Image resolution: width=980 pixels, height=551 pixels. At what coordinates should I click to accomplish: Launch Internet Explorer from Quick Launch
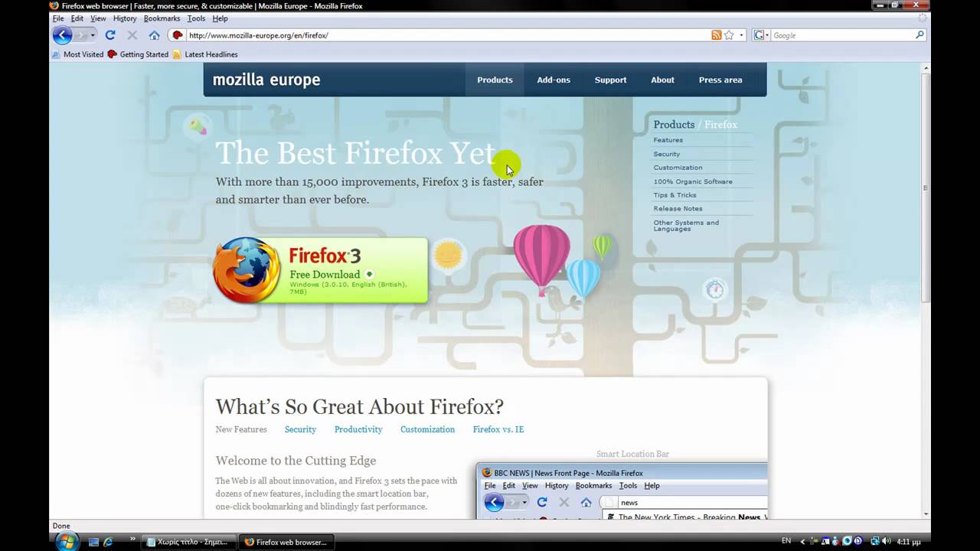[108, 542]
